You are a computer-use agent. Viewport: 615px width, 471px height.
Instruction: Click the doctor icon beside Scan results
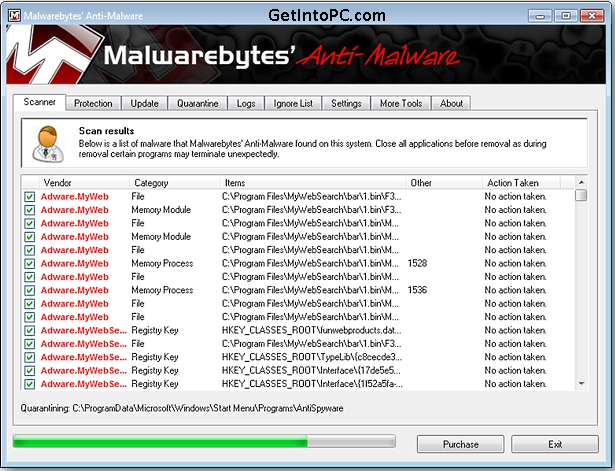pyautogui.click(x=48, y=144)
